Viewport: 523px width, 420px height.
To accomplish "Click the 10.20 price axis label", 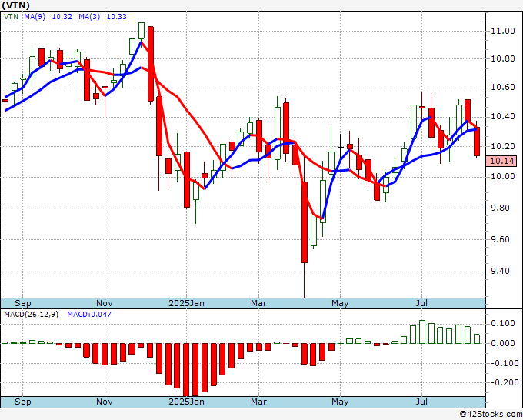I will pos(503,146).
